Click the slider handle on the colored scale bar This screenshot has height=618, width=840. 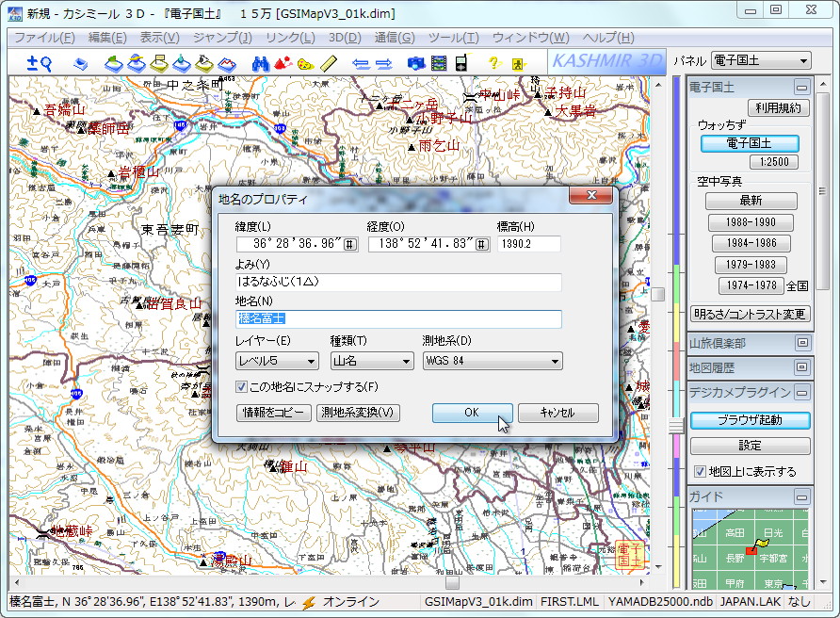[676, 426]
